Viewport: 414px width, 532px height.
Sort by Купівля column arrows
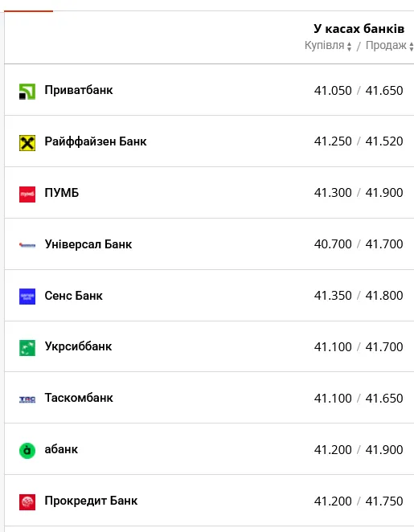click(x=349, y=46)
